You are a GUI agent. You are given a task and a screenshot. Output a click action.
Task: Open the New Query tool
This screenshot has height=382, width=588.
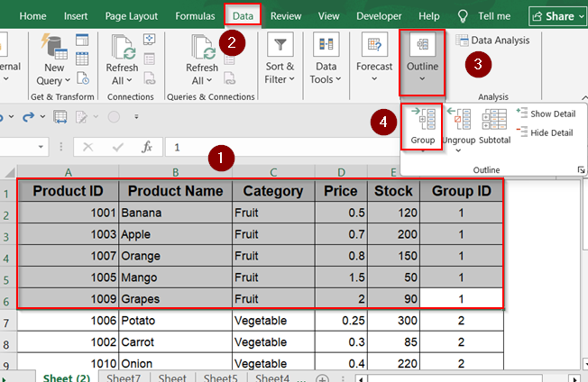click(x=53, y=60)
